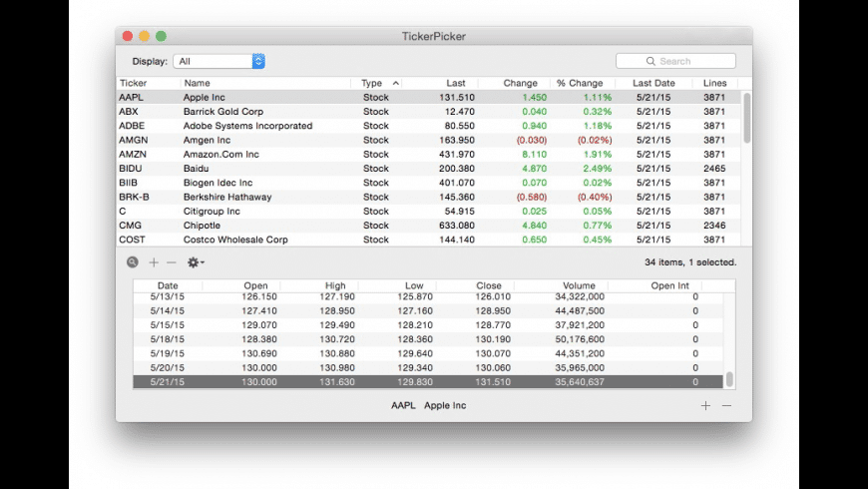Viewport: 868px width, 489px height.
Task: Click the ticker list vertical scrollbar thumb
Action: pos(746,118)
